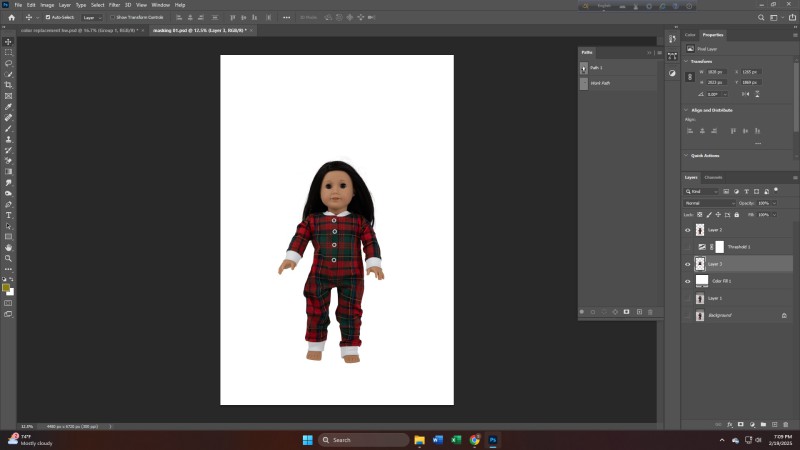This screenshot has width=800, height=450.
Task: Select the Hand tool
Action: [x=9, y=246]
